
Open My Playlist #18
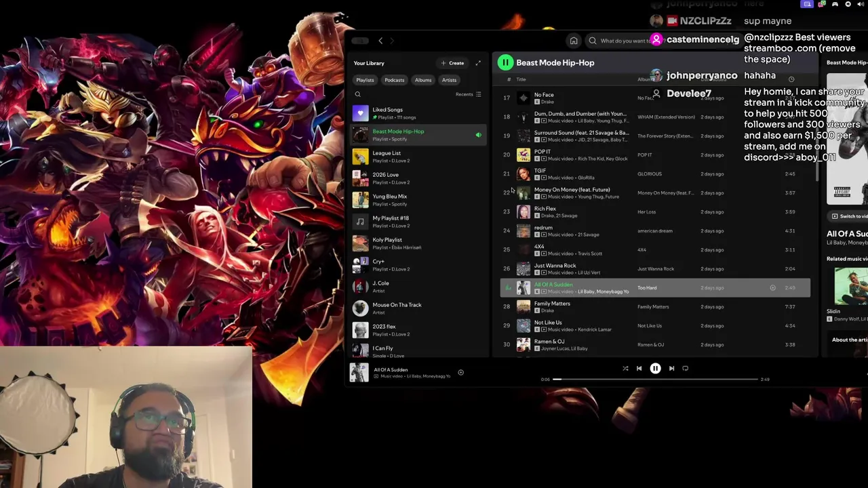[418, 221]
